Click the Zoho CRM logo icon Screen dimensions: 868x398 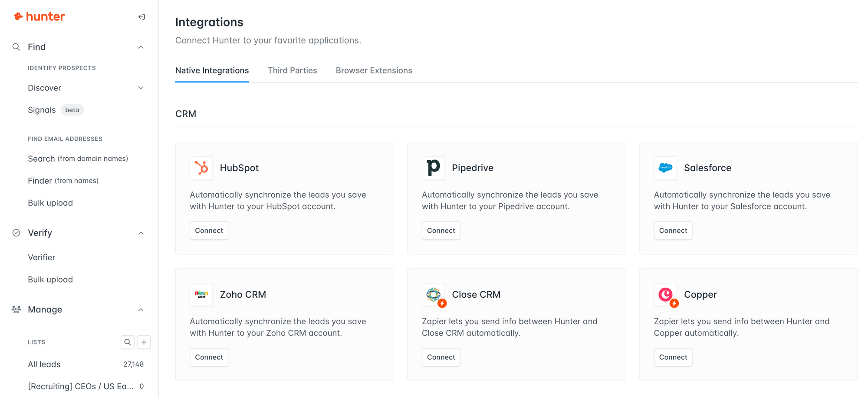pos(201,295)
